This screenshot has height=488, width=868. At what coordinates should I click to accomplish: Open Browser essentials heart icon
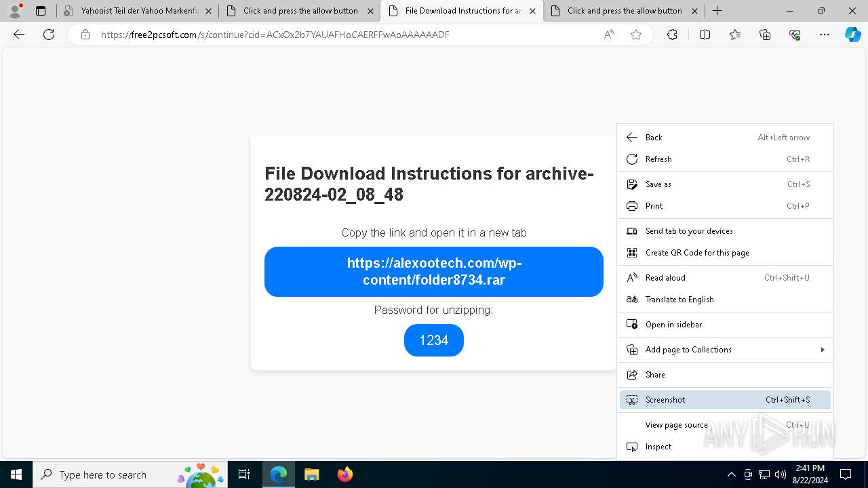795,35
